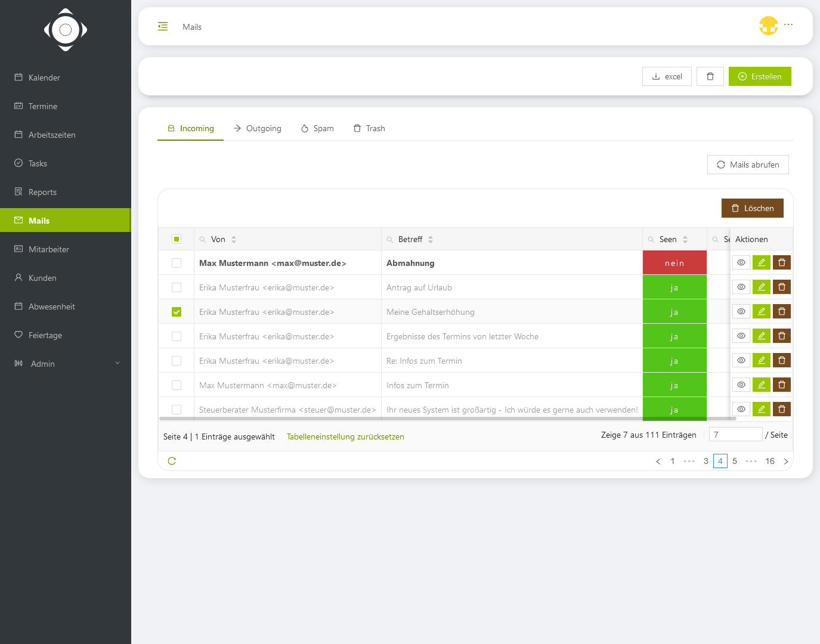Expand the Admin menu in the sidebar
Viewport: 820px width, 644px height.
coord(66,364)
